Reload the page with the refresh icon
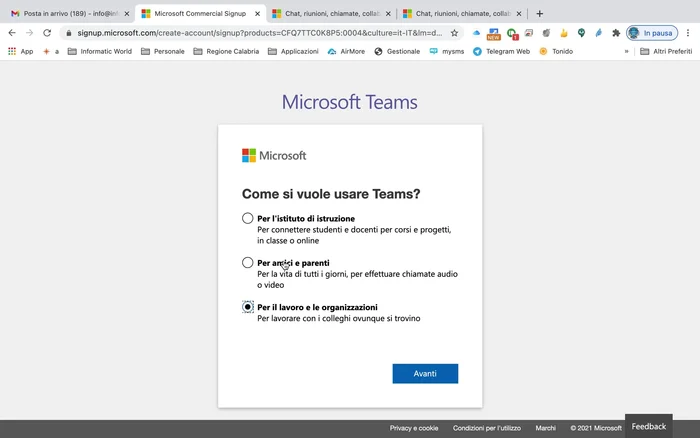Image resolution: width=700 pixels, height=438 pixels. pos(49,33)
